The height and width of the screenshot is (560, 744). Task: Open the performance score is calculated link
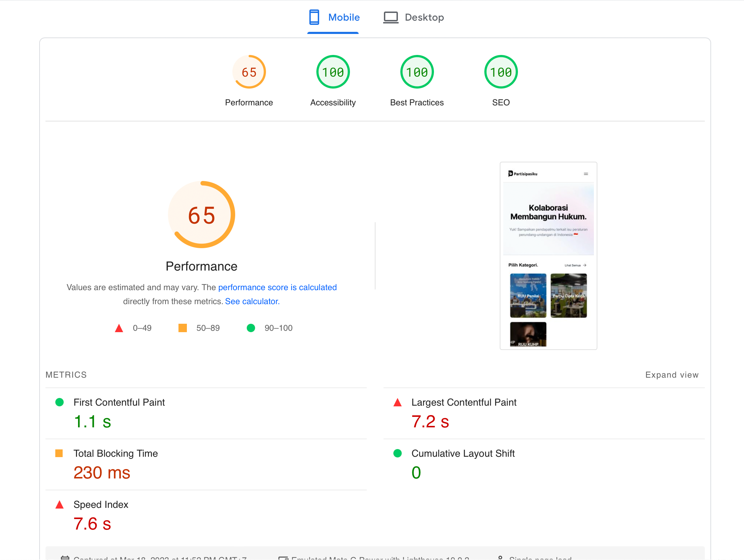pyautogui.click(x=277, y=287)
